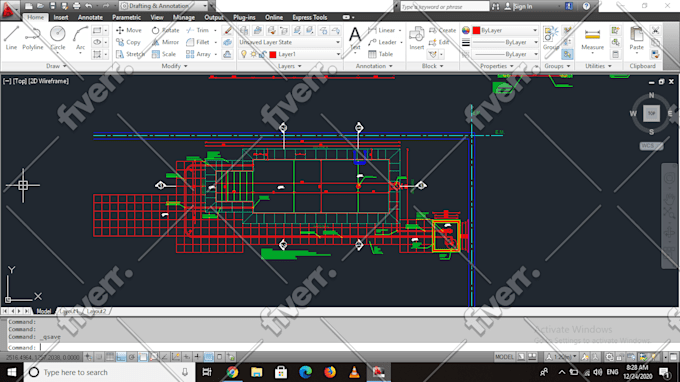This screenshot has height=382, width=680.
Task: Toggle MODEL space in status bar
Action: (x=504, y=357)
